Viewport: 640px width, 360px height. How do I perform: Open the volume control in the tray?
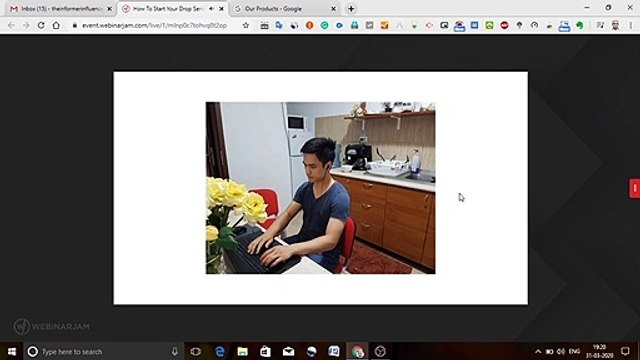pyautogui.click(x=561, y=351)
